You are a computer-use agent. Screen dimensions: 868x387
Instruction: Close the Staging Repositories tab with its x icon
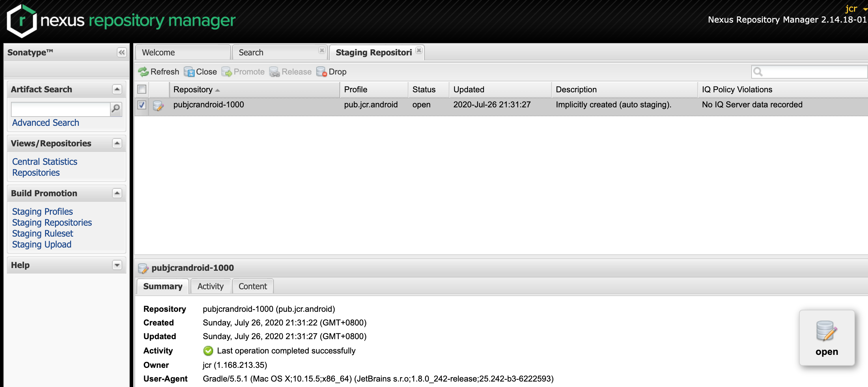[419, 50]
